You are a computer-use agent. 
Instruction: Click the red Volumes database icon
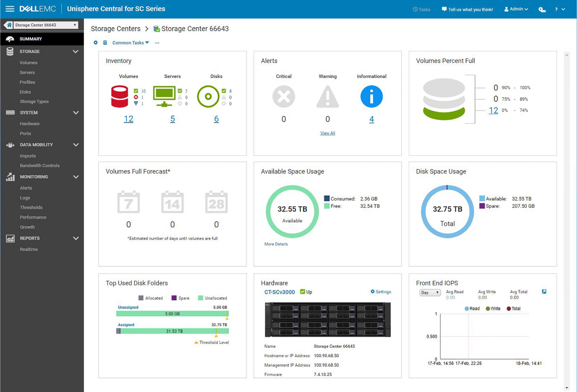click(x=119, y=97)
